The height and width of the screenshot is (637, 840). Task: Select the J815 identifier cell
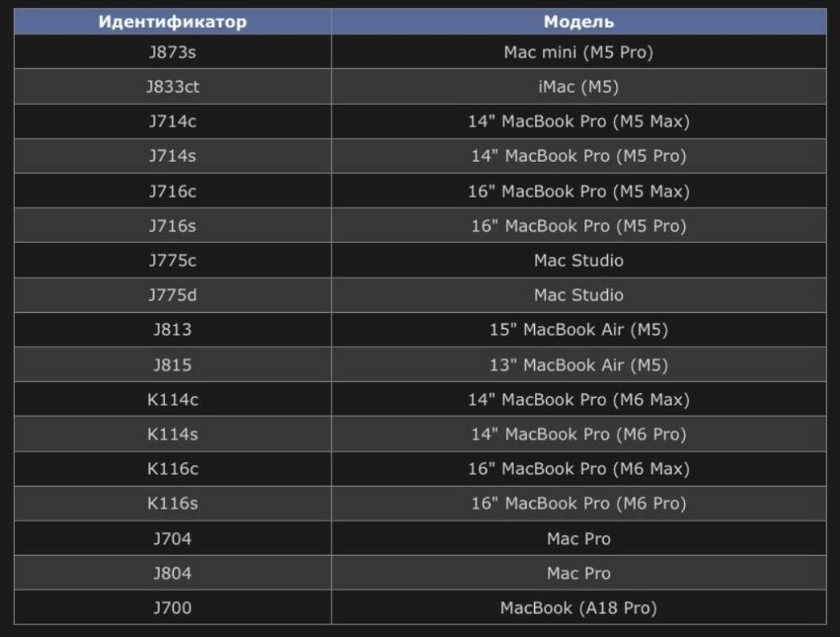click(x=172, y=364)
